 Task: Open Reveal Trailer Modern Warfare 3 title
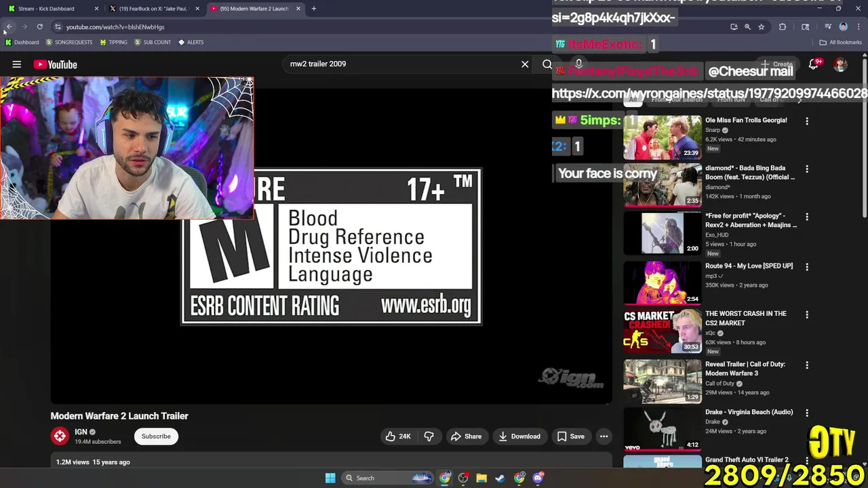(745, 369)
